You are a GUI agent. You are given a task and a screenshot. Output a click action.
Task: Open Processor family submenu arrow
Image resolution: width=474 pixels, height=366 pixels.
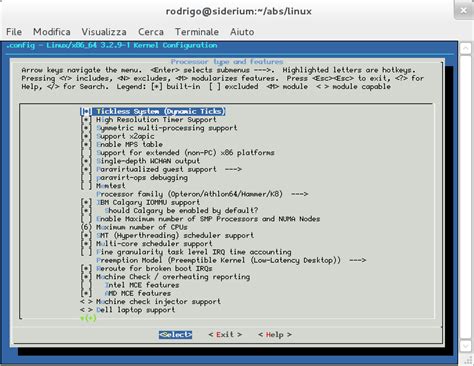299,194
